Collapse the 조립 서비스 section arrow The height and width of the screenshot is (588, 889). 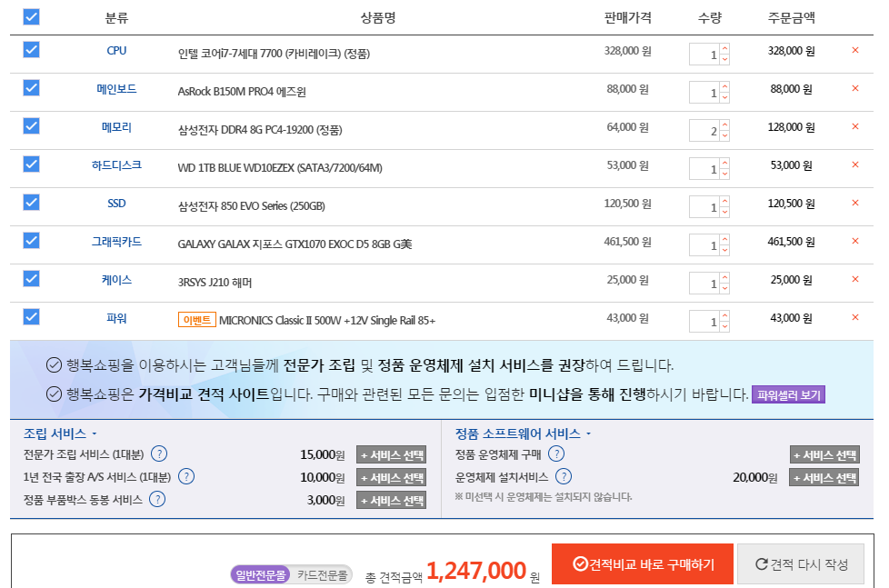tap(95, 434)
